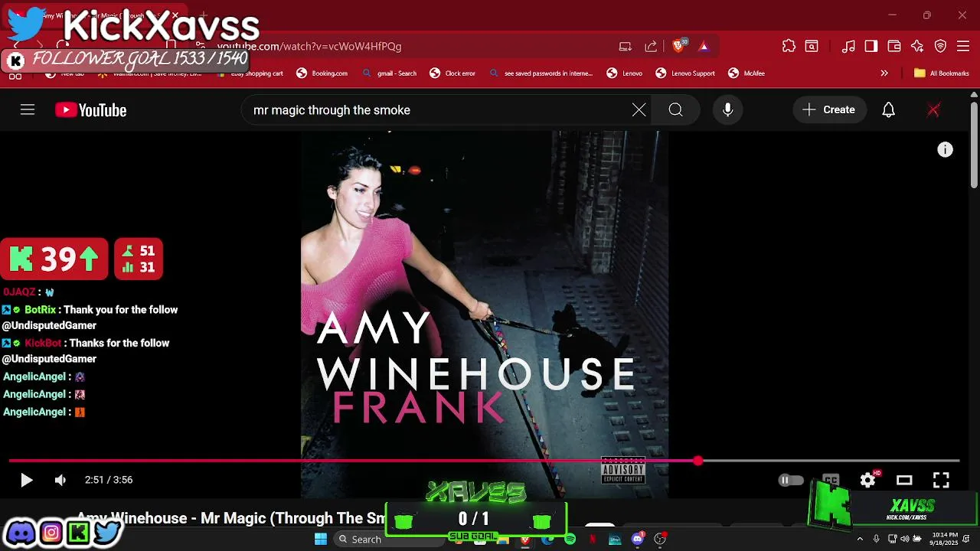Open Brave Wallet icon
This screenshot has height=551, width=980.
894,47
